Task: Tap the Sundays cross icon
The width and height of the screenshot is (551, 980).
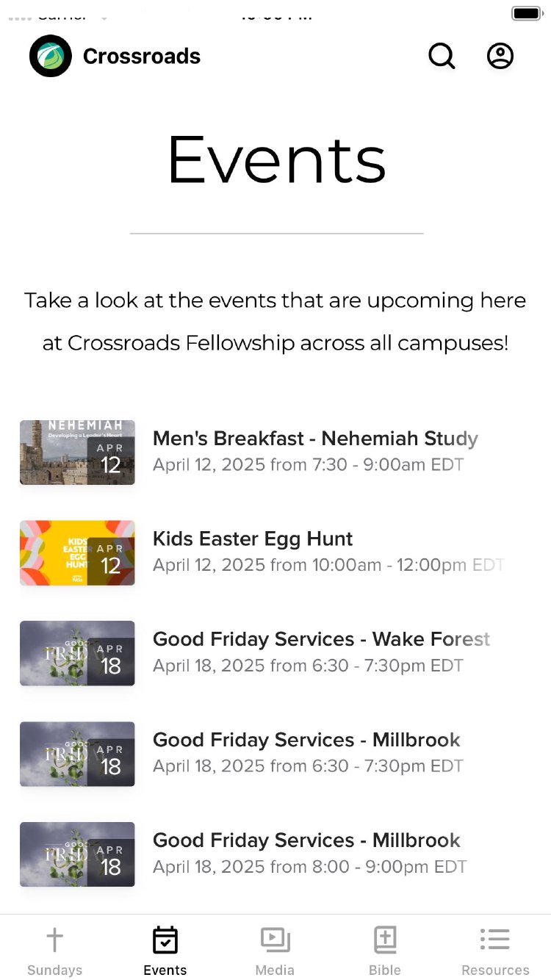Action: 54,940
